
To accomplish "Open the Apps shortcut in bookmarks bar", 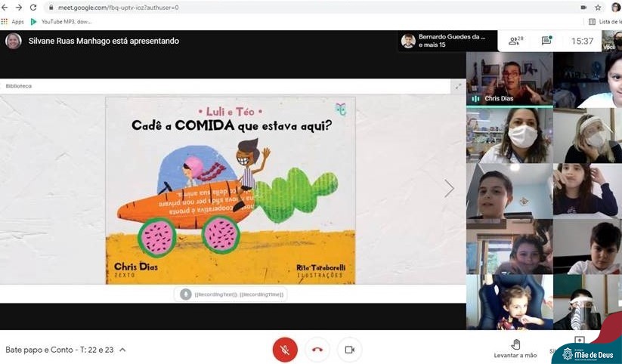I will click(13, 22).
